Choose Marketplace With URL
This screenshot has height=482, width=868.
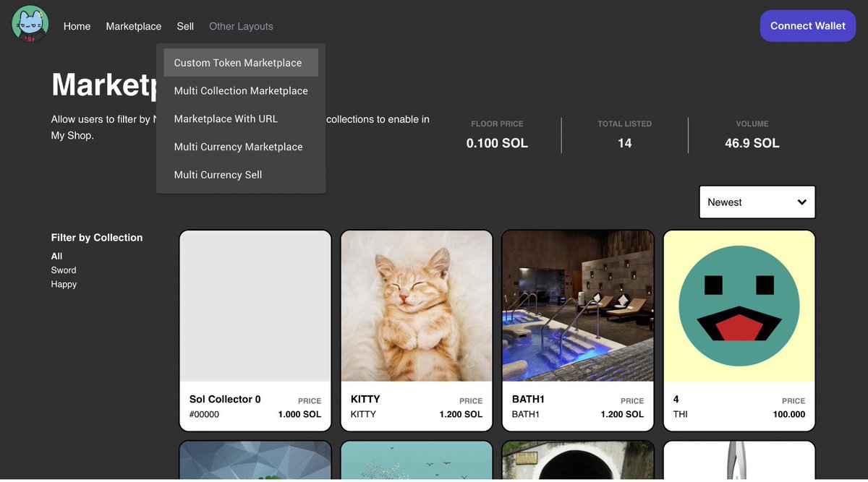click(241, 119)
